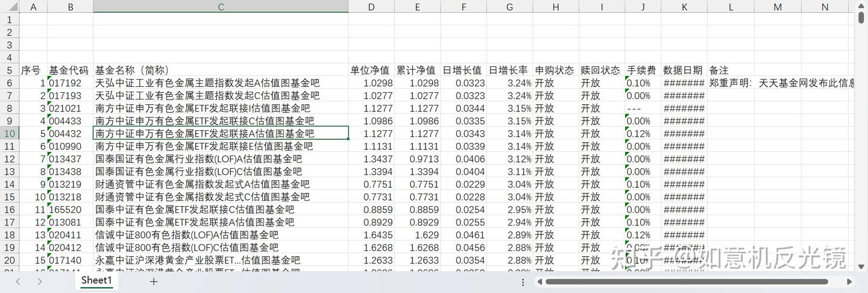Select column D header
Image resolution: width=868 pixels, height=293 pixels.
(x=371, y=7)
